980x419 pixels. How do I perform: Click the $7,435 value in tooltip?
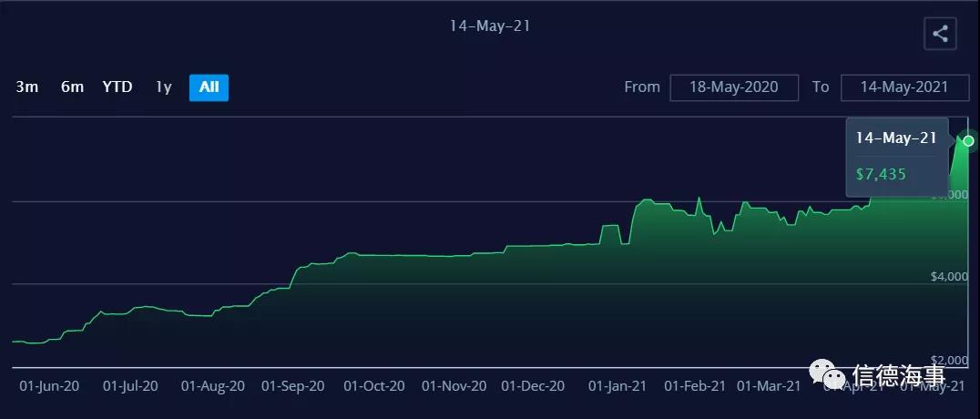881,174
